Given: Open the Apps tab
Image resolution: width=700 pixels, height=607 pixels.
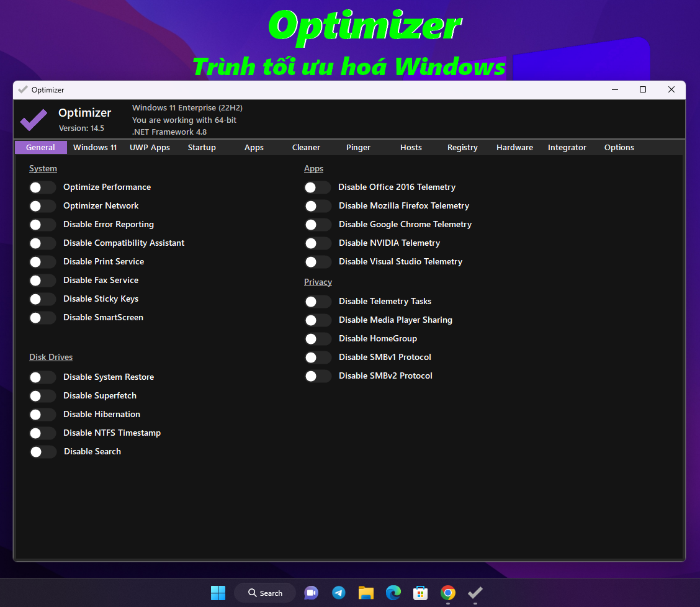Looking at the screenshot, I should pos(254,147).
